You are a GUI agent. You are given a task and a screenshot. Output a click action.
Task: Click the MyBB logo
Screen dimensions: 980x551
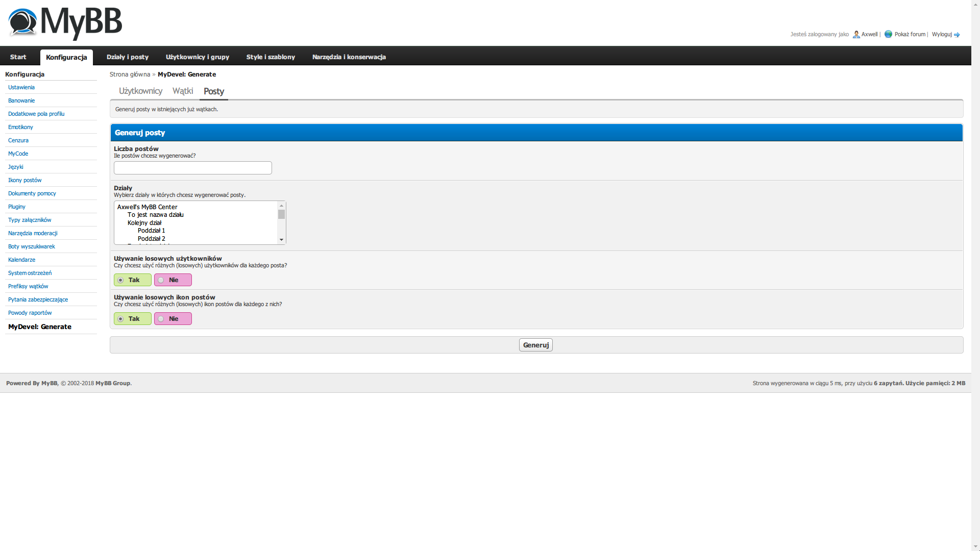pyautogui.click(x=65, y=23)
